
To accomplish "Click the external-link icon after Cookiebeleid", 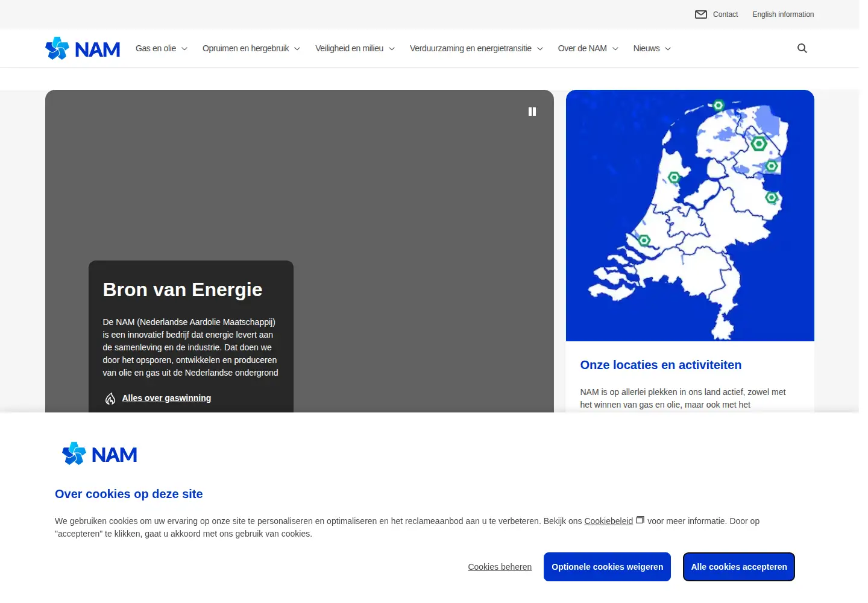I will tap(640, 520).
